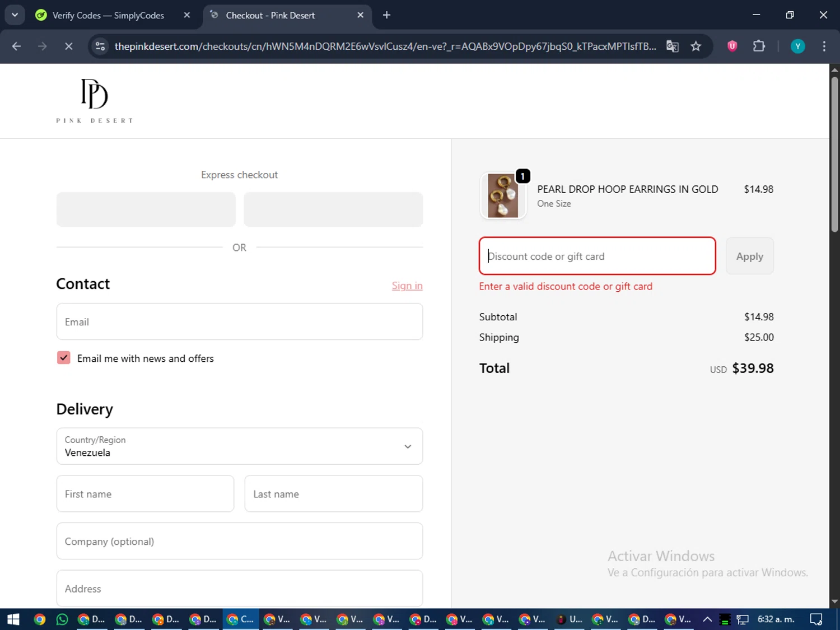840x630 pixels.
Task: Click the invalid discount code error message
Action: tap(566, 286)
